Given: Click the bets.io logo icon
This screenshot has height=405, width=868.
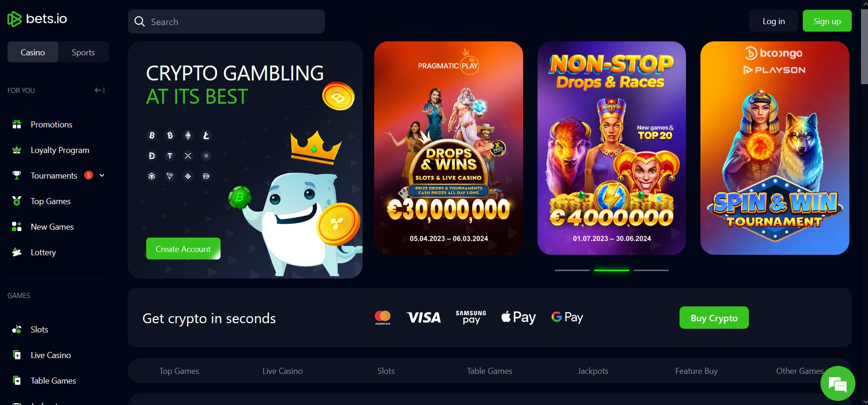Looking at the screenshot, I should coord(14,19).
